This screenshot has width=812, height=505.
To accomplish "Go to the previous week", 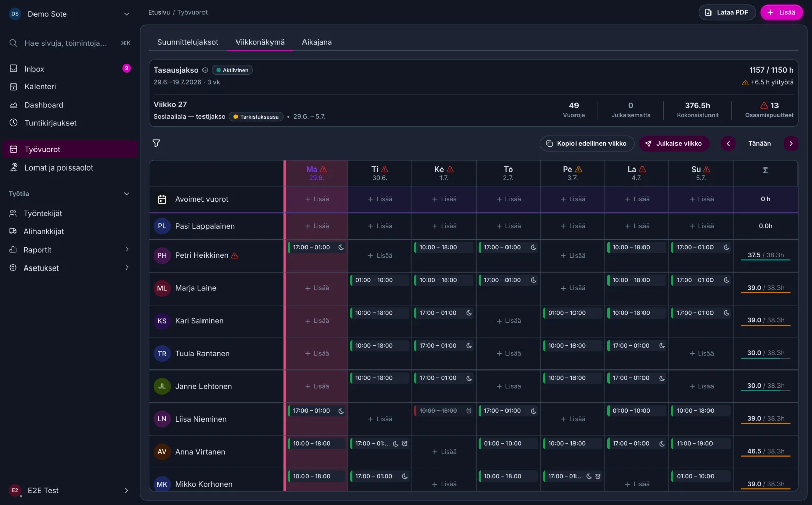I will pos(728,144).
